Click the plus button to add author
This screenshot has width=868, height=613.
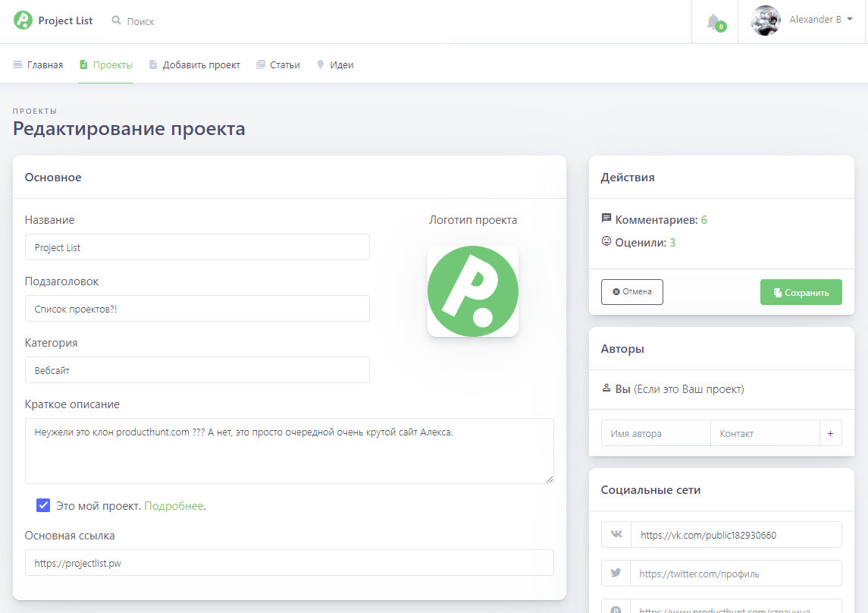[x=830, y=433]
